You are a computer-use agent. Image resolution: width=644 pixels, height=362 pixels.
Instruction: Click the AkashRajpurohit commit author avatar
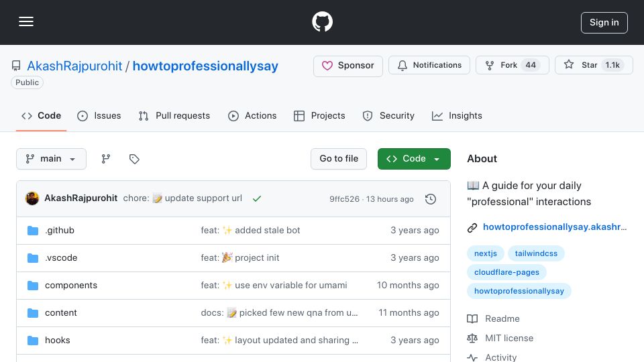click(32, 198)
